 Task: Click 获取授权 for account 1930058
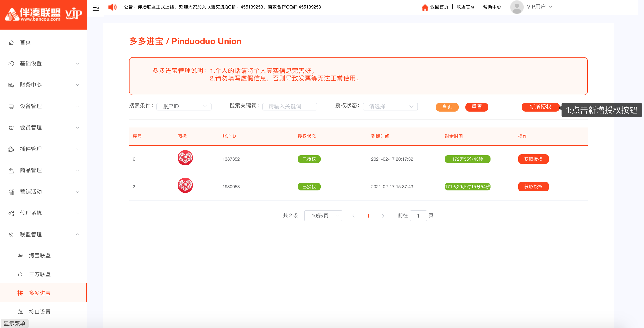click(533, 186)
